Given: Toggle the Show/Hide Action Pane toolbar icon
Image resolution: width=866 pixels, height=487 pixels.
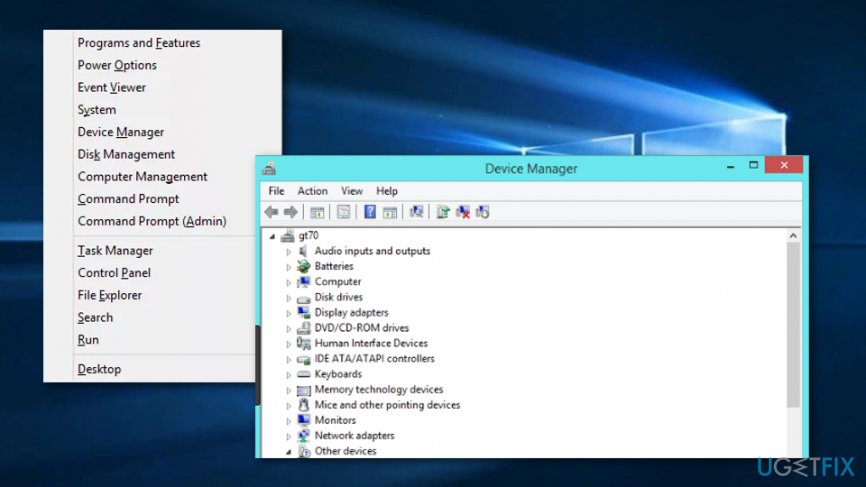Looking at the screenshot, I should [x=390, y=212].
